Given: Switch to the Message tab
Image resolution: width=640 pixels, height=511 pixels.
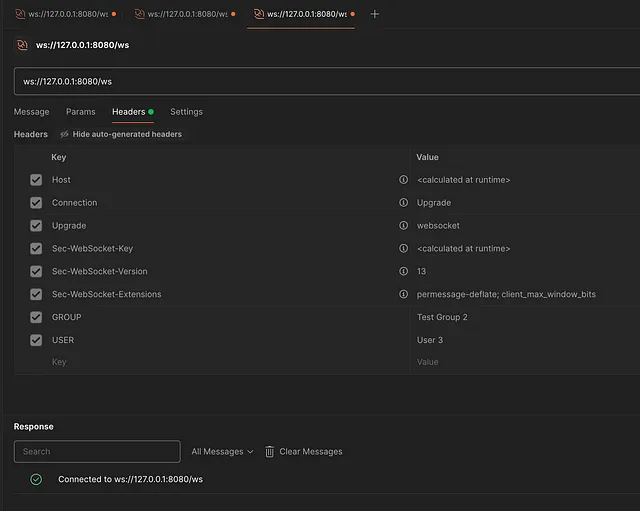Looking at the screenshot, I should coord(31,112).
